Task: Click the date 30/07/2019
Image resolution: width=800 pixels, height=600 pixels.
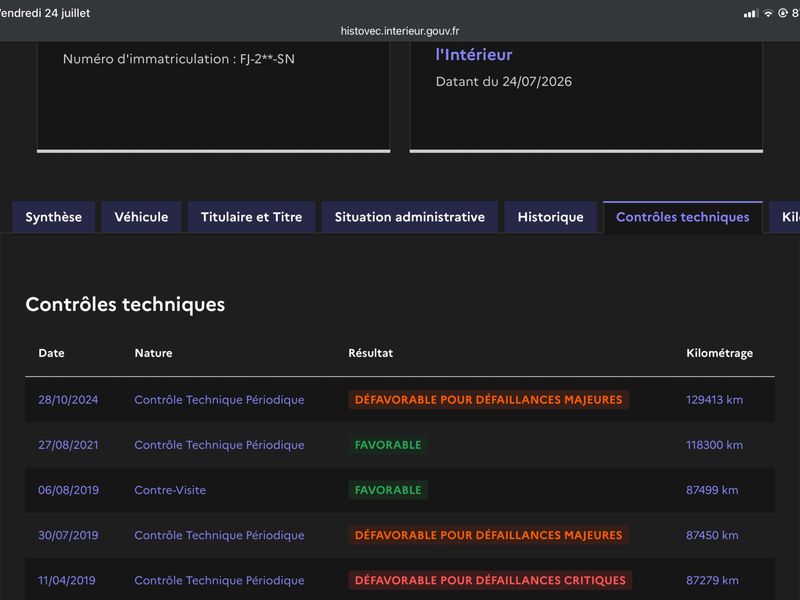Action: click(68, 535)
